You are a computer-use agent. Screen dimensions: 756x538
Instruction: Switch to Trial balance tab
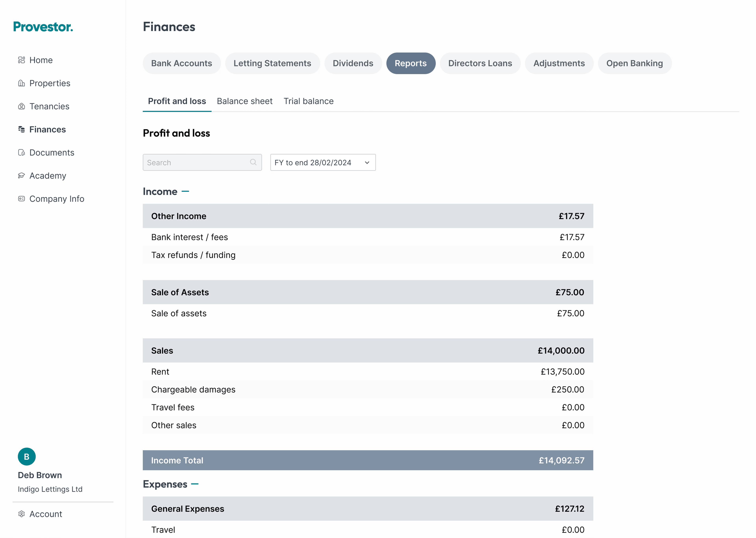[x=308, y=101]
